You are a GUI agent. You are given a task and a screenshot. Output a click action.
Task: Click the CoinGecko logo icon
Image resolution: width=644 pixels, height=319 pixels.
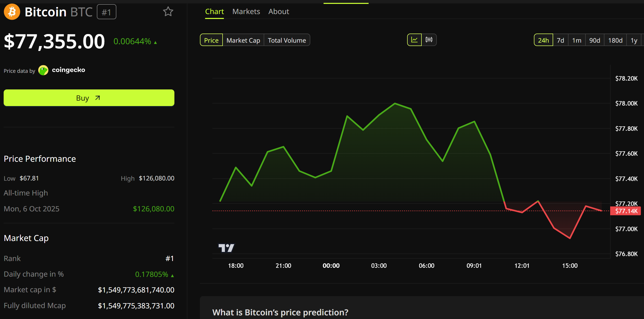pos(43,70)
